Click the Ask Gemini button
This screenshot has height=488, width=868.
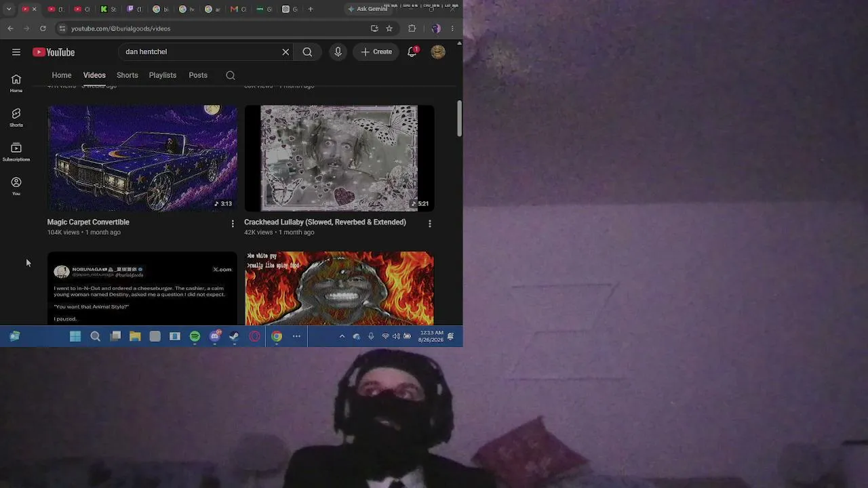[368, 9]
